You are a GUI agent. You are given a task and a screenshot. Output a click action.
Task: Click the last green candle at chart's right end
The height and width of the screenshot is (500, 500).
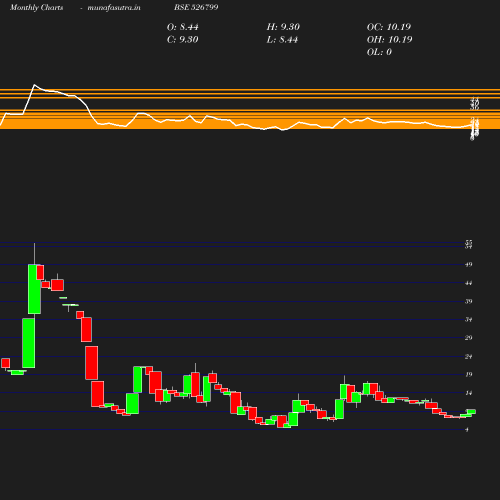point(471,412)
